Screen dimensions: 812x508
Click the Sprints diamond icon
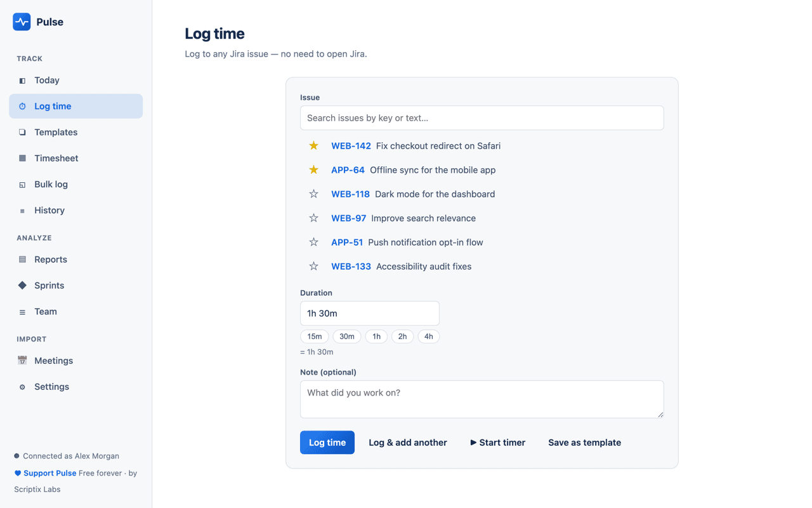tap(22, 286)
